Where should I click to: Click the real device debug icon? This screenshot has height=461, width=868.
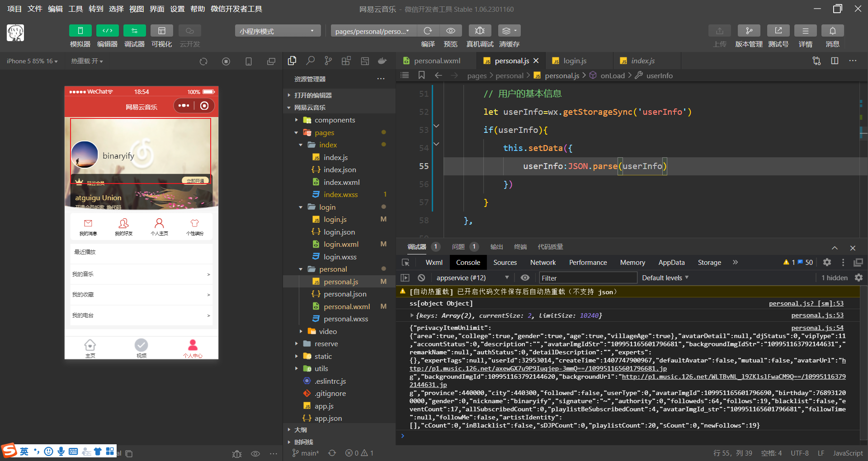(x=480, y=30)
